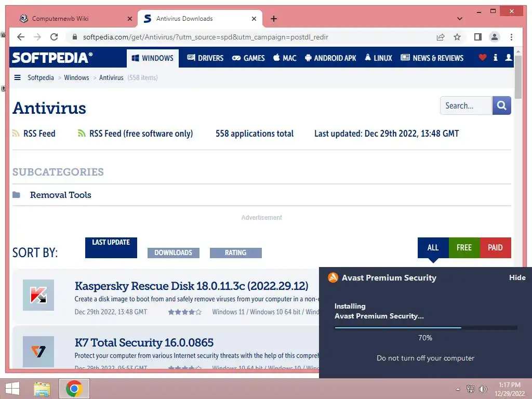The width and height of the screenshot is (532, 399).
Task: Go back to the previous page
Action: 21,37
